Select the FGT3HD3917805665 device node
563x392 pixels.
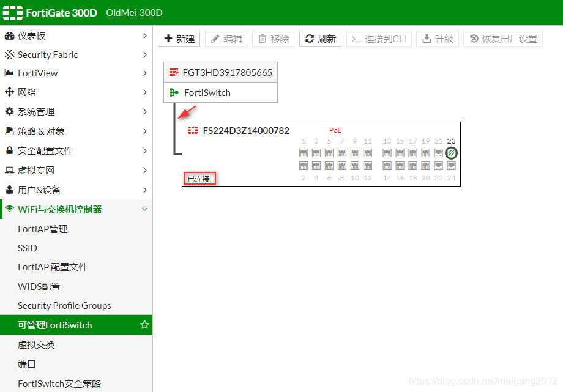pos(220,73)
